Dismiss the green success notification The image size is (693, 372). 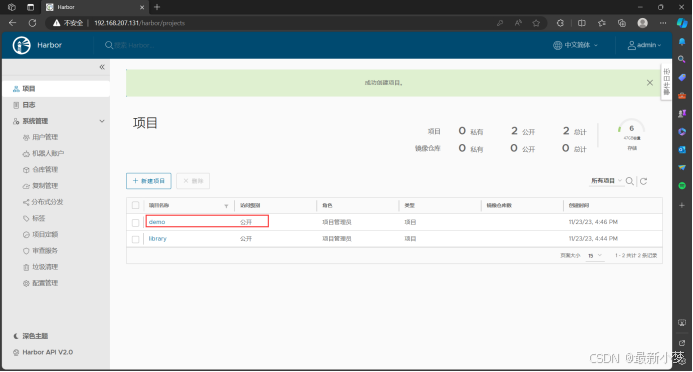(650, 83)
